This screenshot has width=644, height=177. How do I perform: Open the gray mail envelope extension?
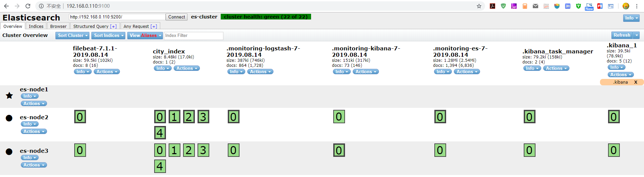click(x=535, y=6)
